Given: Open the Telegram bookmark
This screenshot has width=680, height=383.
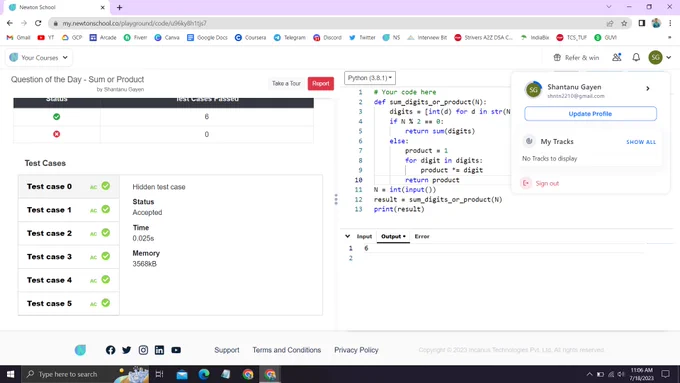Looking at the screenshot, I should [290, 37].
